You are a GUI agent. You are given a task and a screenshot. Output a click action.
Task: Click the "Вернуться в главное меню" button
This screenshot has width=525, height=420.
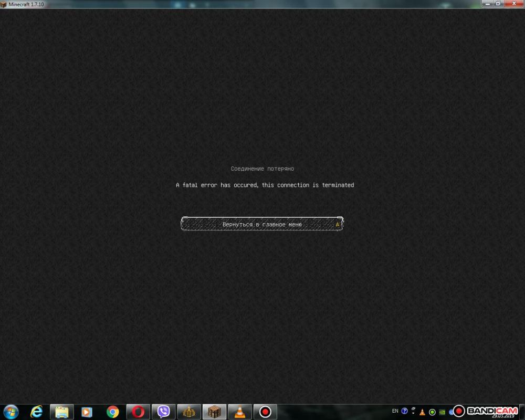tap(262, 224)
